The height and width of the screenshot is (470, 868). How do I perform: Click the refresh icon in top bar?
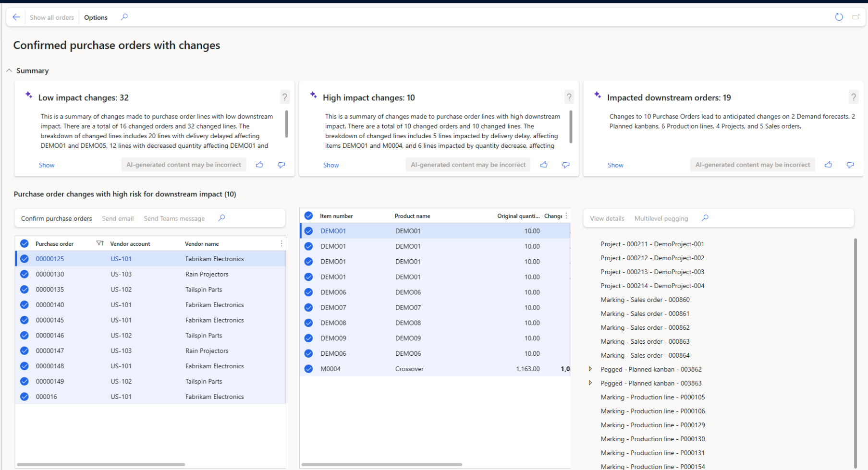[839, 17]
